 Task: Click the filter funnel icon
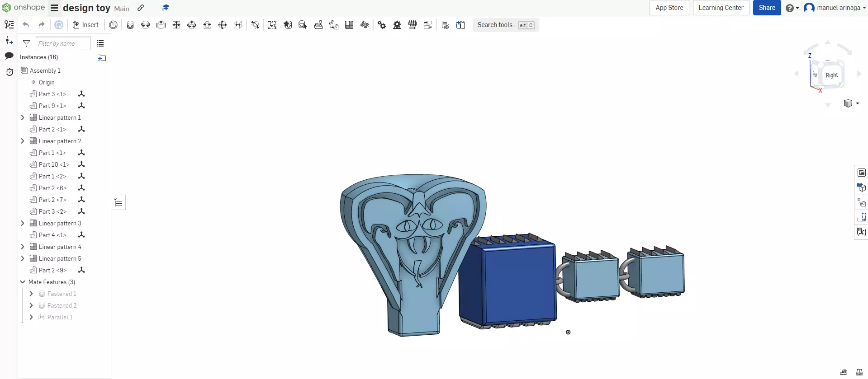pyautogui.click(x=26, y=43)
